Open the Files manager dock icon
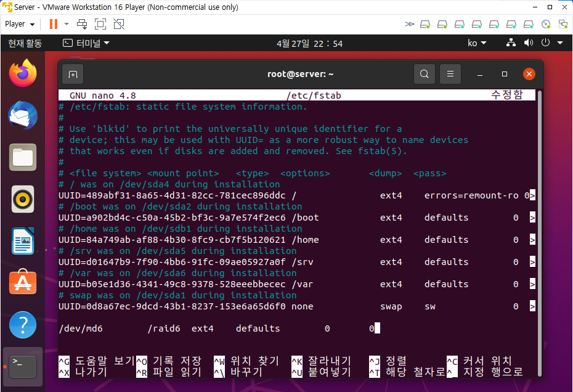Viewport: 573px width, 392px height. tap(23, 157)
